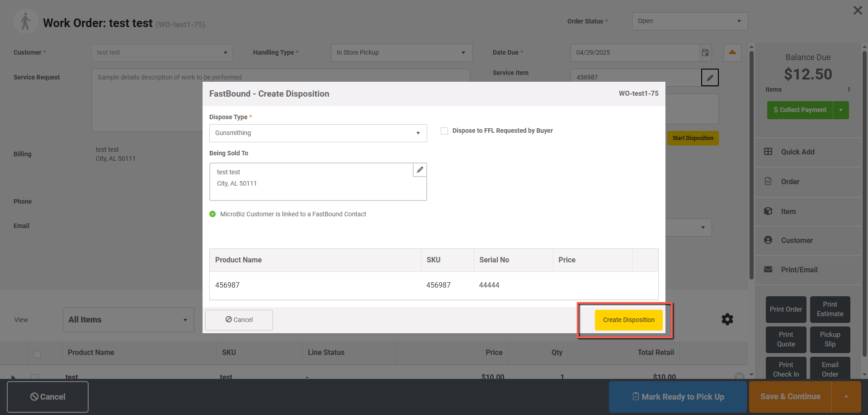Click the bottom Cancel button
The width and height of the screenshot is (868, 415).
pos(47,396)
